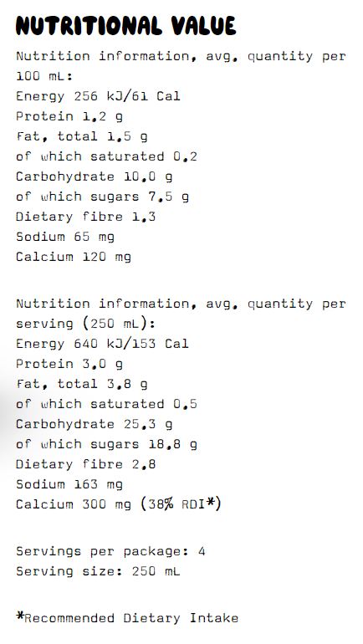Click Serving size: 250 mL text

click(x=98, y=571)
